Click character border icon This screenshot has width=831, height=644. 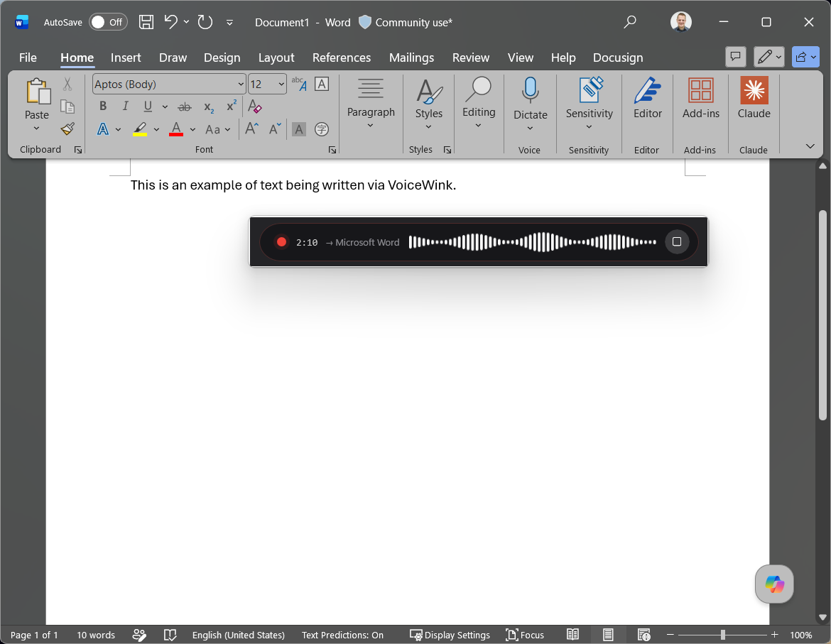pos(322,84)
